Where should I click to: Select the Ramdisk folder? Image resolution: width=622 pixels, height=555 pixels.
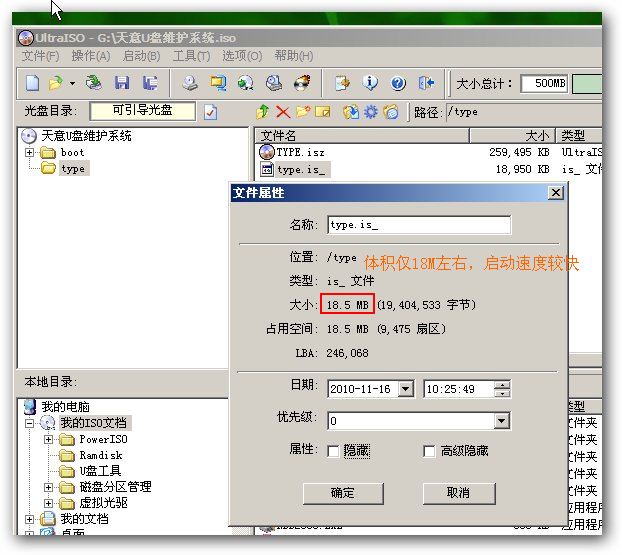point(101,455)
